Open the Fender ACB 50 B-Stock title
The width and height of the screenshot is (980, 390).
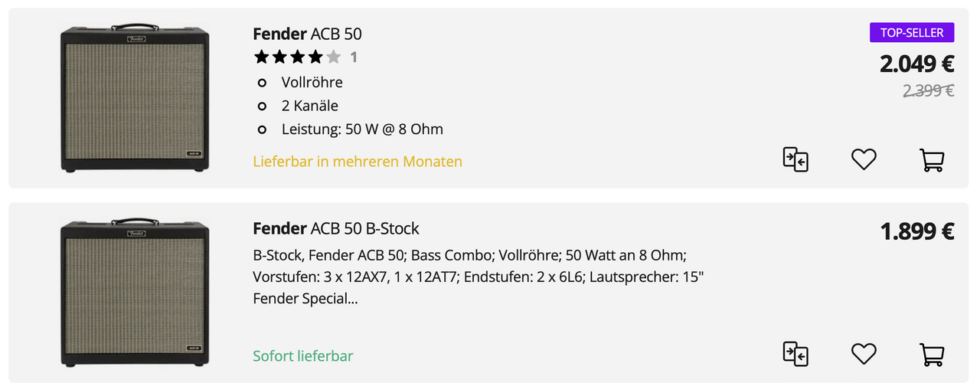point(335,228)
